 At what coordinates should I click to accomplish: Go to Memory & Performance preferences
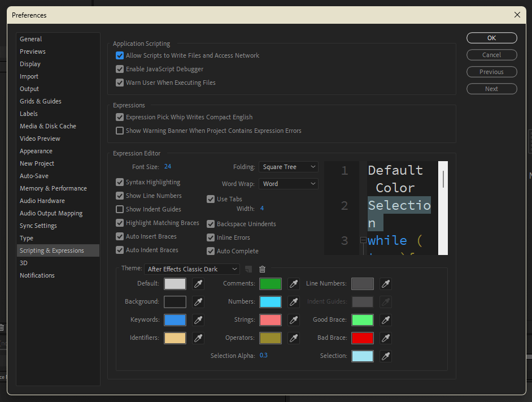tap(53, 188)
